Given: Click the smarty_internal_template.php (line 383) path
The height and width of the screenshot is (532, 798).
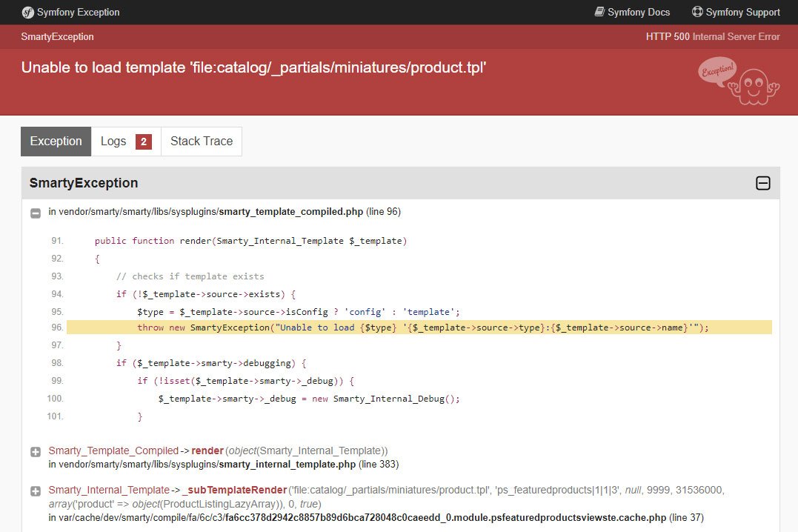Looking at the screenshot, I should pos(224,465).
